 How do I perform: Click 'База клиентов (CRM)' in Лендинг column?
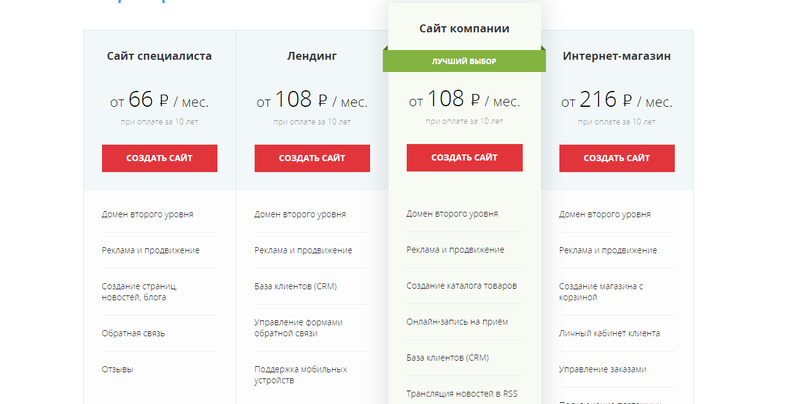tap(295, 286)
